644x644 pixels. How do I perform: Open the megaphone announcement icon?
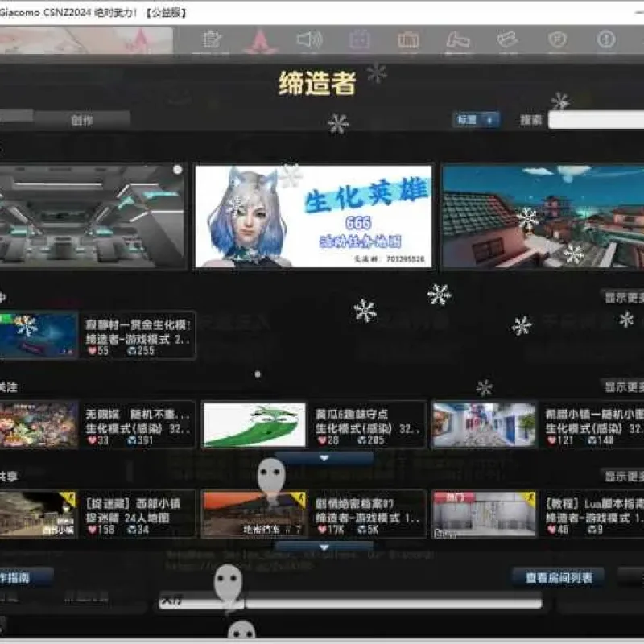310,39
